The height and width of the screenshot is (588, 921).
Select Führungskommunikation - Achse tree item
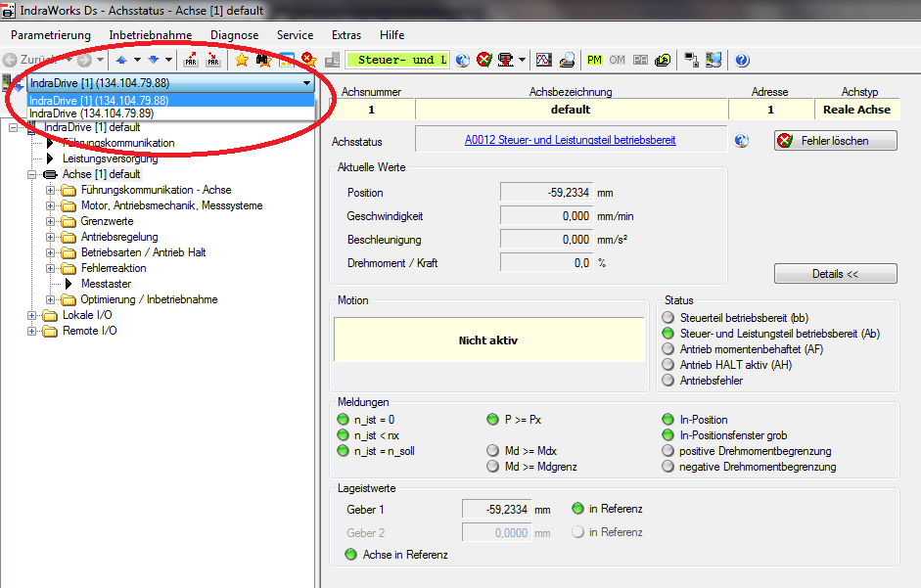pos(157,191)
